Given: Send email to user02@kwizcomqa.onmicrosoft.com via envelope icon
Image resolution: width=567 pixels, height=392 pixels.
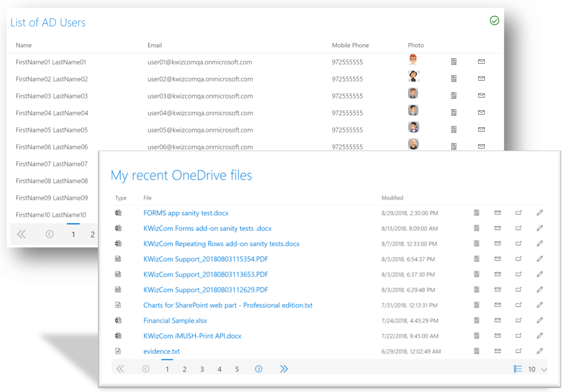Looking at the screenshot, I should click(x=481, y=78).
